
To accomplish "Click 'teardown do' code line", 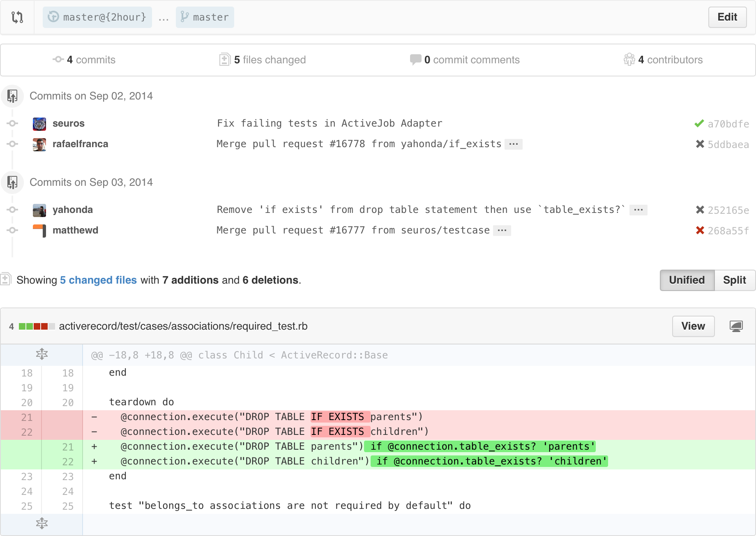I will point(141,402).
